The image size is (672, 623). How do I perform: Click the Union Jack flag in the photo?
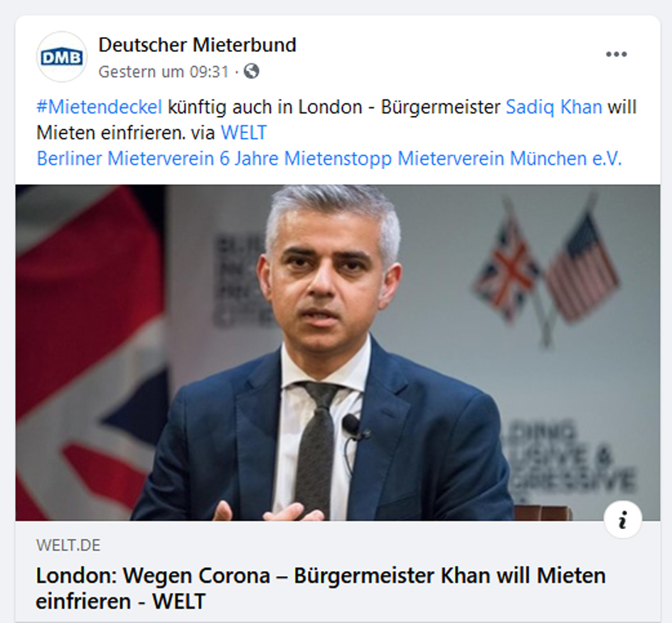click(90, 353)
